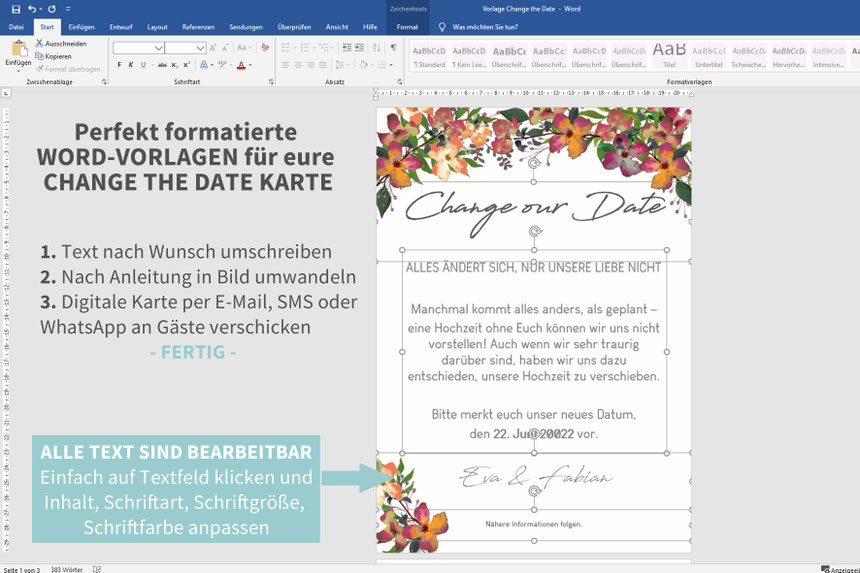The image size is (860, 573).
Task: Save the document with the floppy icon
Action: [x=16, y=9]
